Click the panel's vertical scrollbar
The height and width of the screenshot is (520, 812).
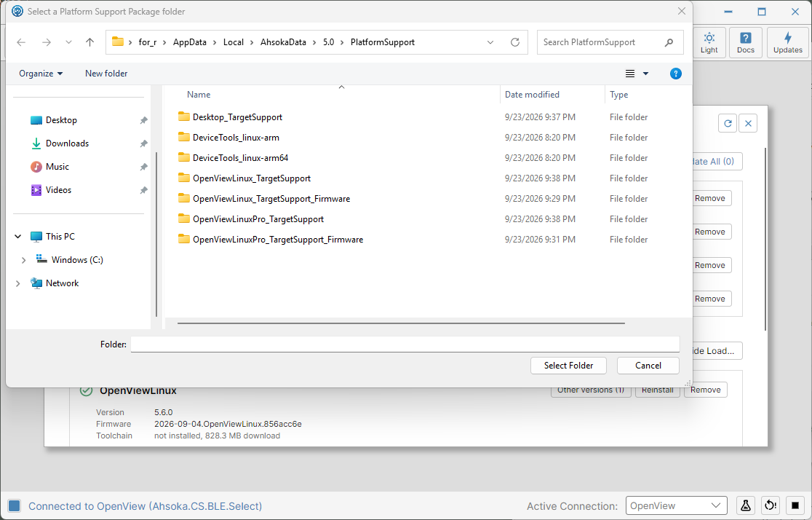point(765,239)
